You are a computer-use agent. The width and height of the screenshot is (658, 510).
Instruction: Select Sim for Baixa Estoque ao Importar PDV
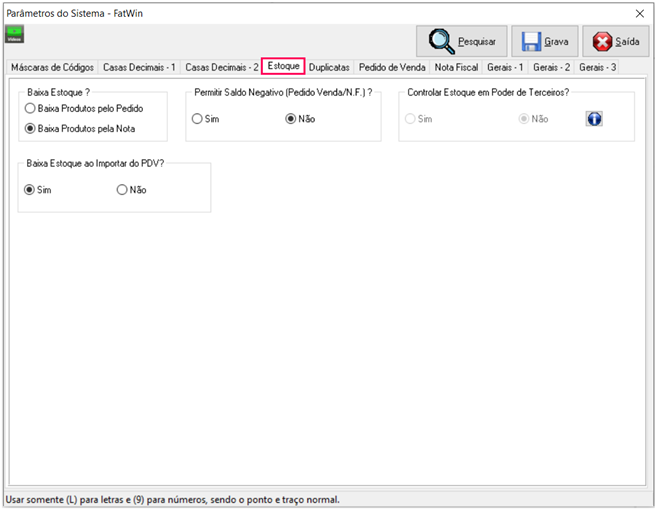pos(30,190)
